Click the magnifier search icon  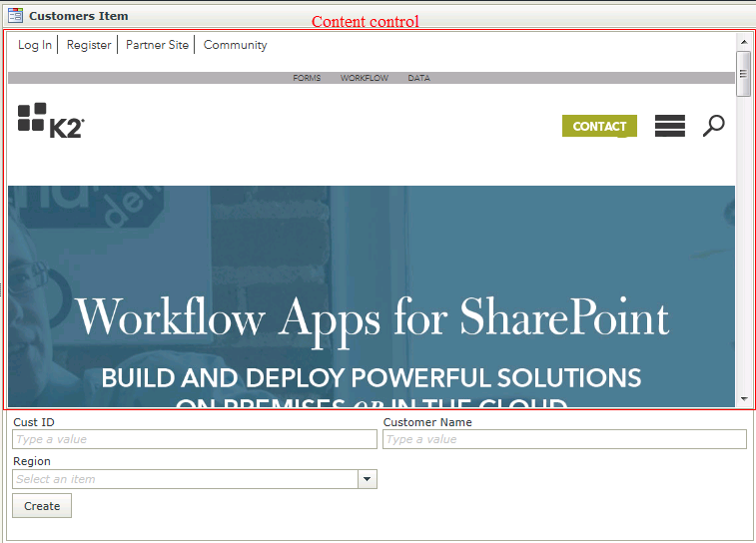click(714, 126)
